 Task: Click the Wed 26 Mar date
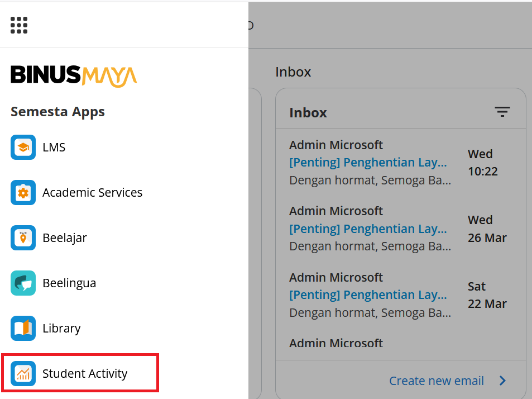[x=487, y=229]
